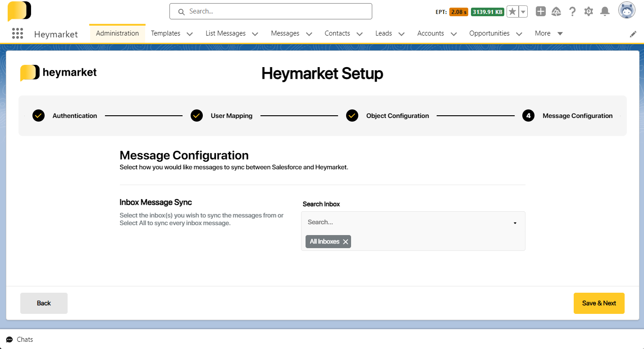The height and width of the screenshot is (349, 644).
Task: Open the Templates tab
Action: (165, 33)
